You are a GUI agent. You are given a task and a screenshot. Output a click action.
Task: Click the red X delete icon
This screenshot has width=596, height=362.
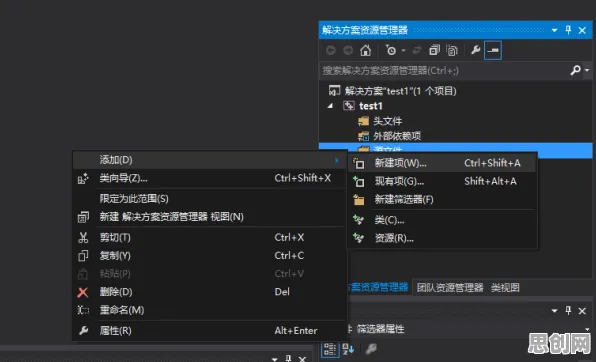point(83,292)
